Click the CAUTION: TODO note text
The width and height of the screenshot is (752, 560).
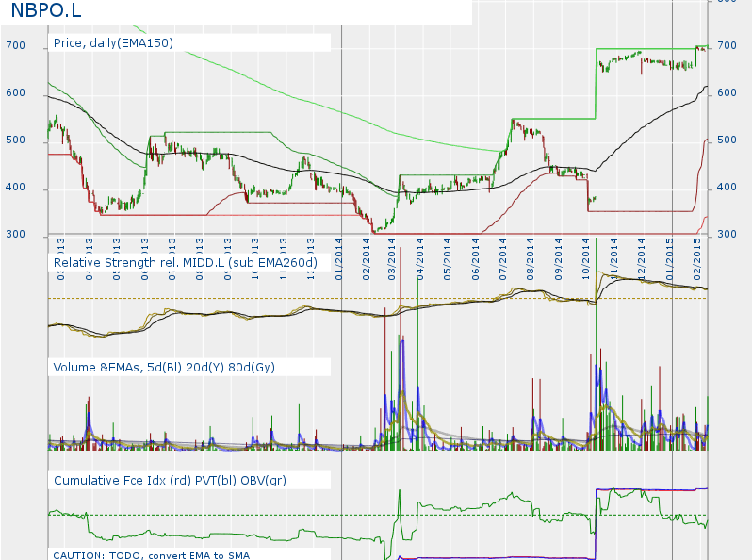pos(151,555)
